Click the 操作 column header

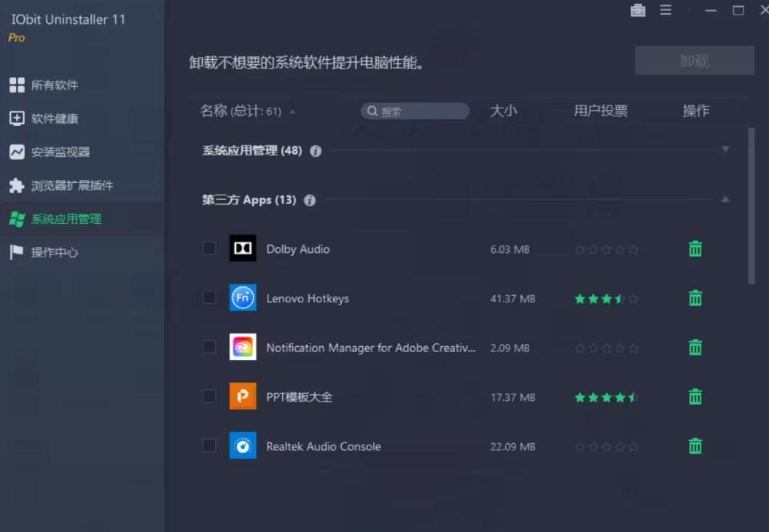click(695, 111)
